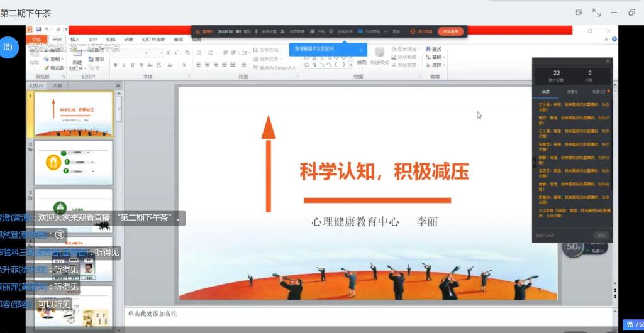Toggle Bold formatting in font group
The height and width of the screenshot is (333, 644).
[x=116, y=65]
